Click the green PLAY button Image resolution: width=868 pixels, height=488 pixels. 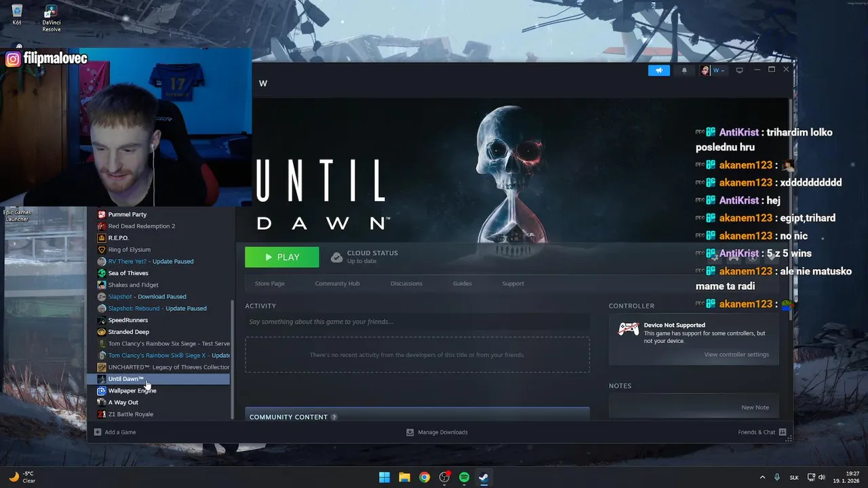click(x=282, y=257)
